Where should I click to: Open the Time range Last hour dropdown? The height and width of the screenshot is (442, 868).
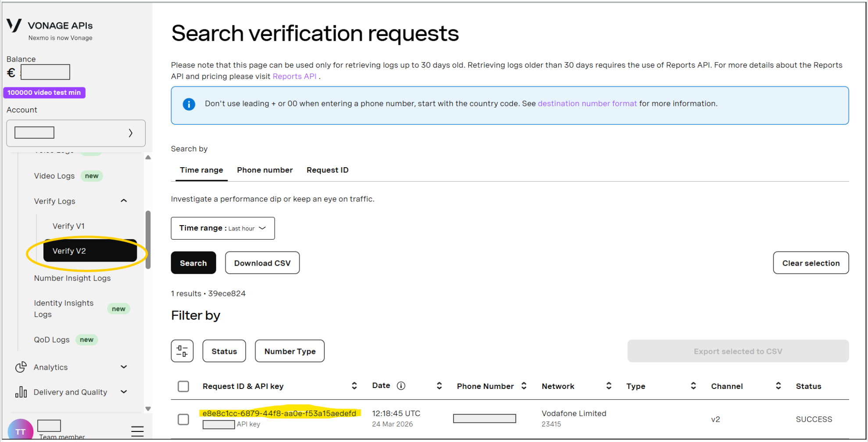(x=223, y=228)
